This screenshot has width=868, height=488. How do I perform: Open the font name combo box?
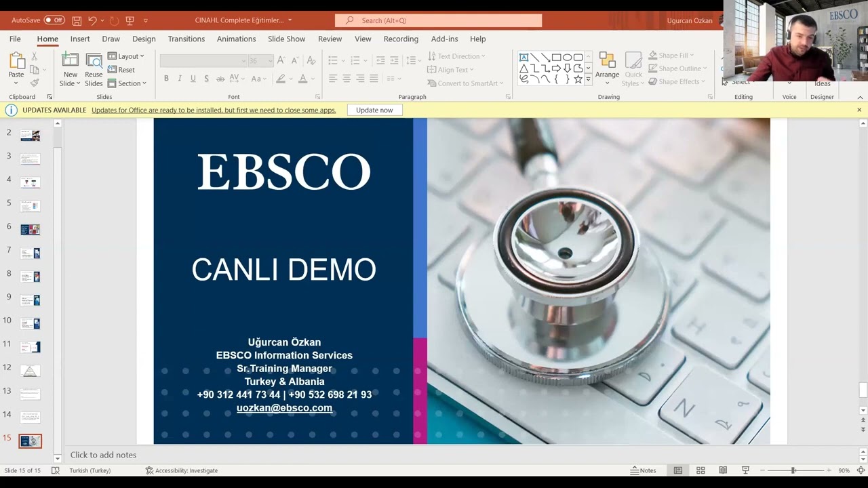(x=203, y=60)
